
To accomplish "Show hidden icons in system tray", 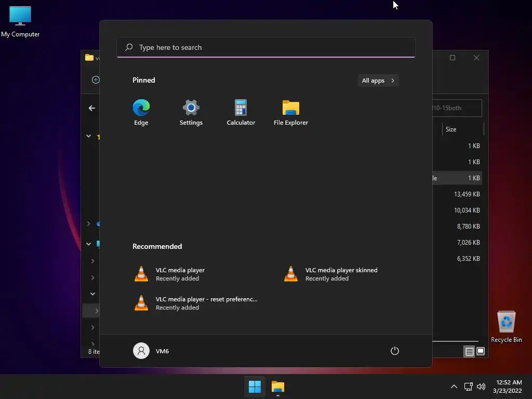I will (454, 387).
